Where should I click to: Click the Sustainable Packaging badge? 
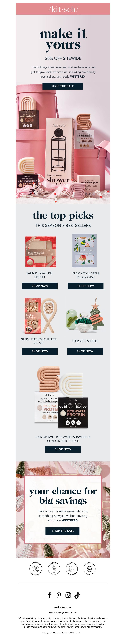[x=36, y=569]
